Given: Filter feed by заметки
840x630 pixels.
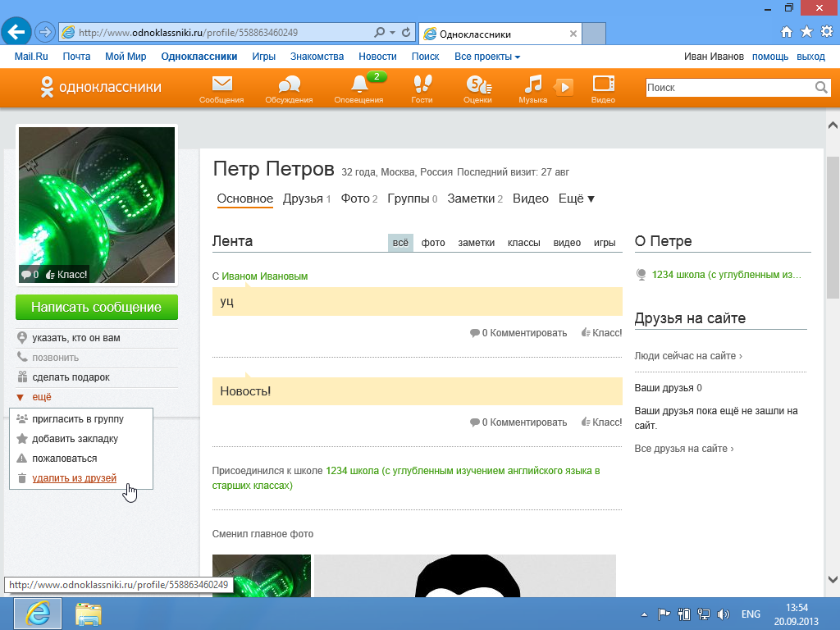Looking at the screenshot, I should tap(477, 243).
